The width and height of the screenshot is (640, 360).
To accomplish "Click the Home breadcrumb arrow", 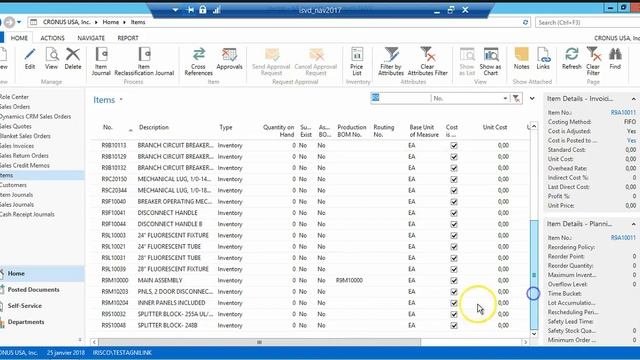I will pos(124,22).
